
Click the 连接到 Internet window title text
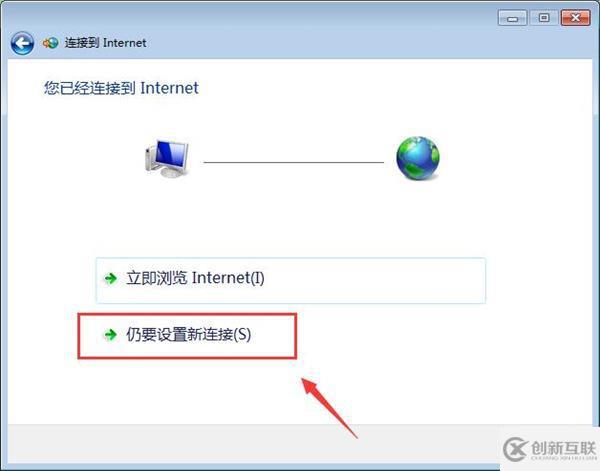pyautogui.click(x=105, y=43)
